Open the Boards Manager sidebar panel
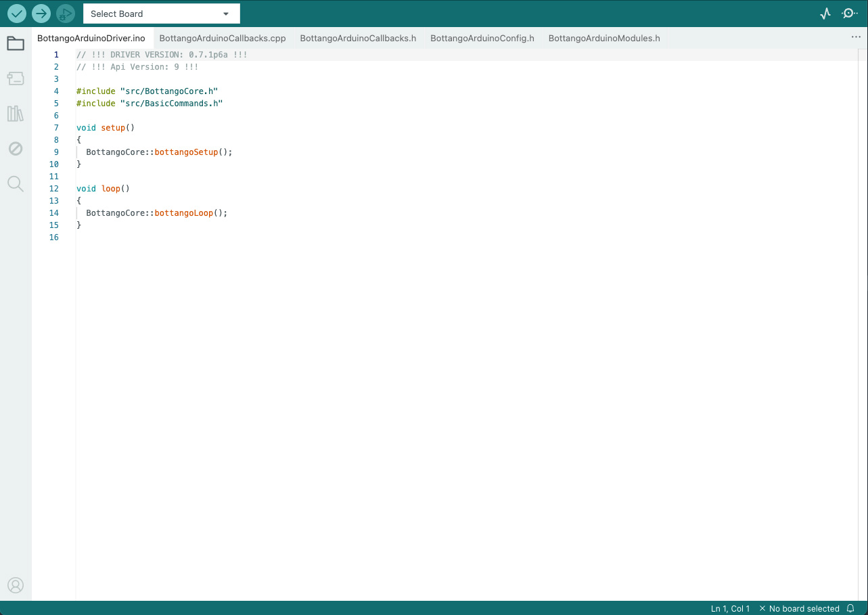 coord(15,78)
